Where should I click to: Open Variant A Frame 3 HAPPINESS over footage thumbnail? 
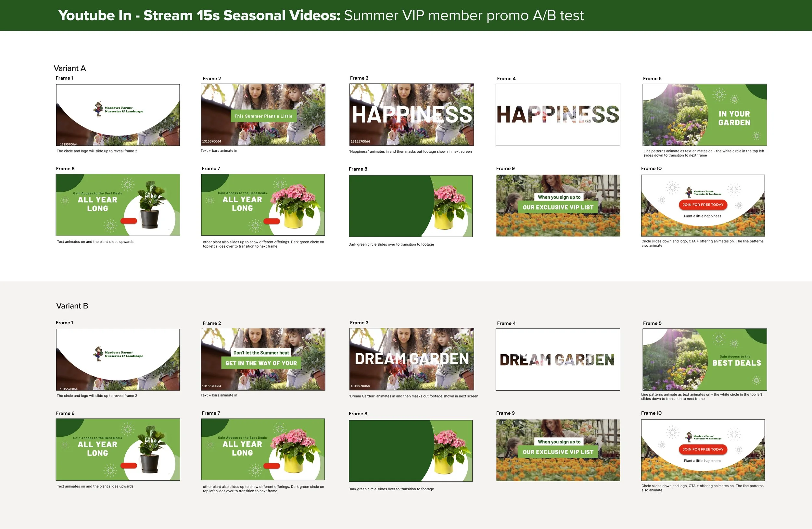coord(412,115)
